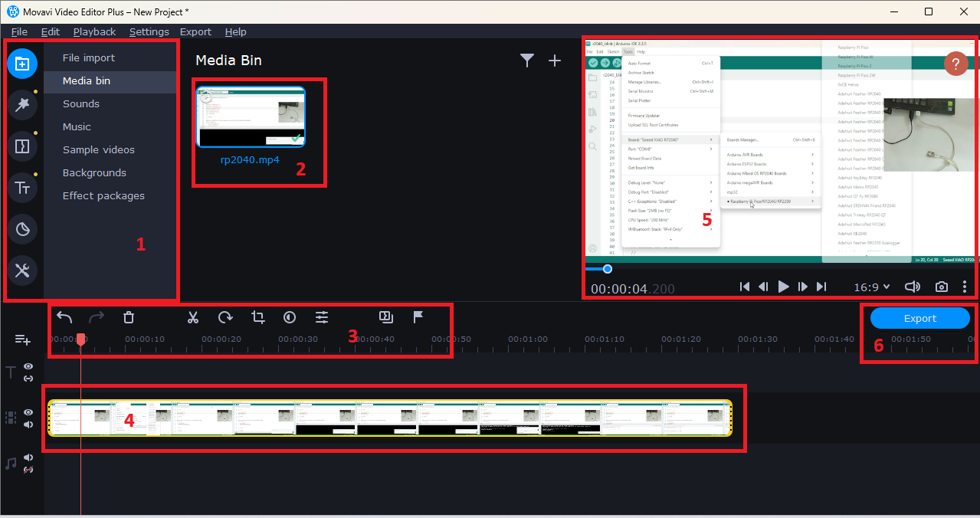Open the Help question mark button
980x518 pixels.
pyautogui.click(x=955, y=63)
